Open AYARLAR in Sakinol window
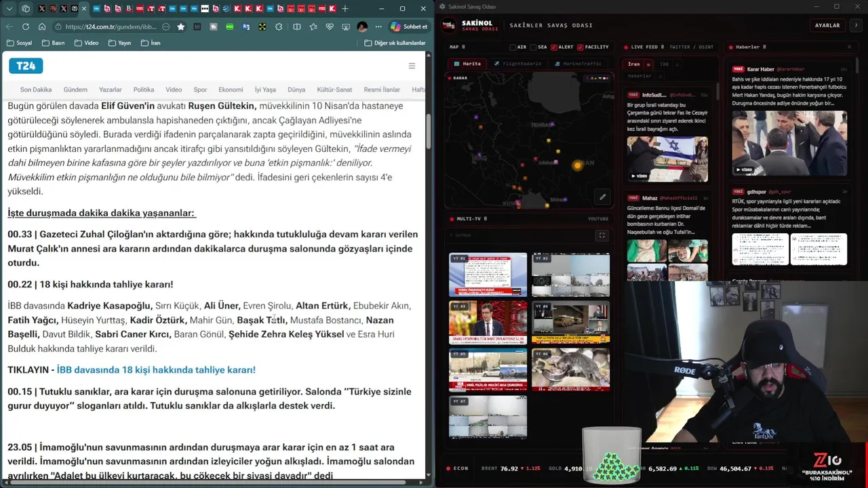The width and height of the screenshot is (868, 488). 827,25
